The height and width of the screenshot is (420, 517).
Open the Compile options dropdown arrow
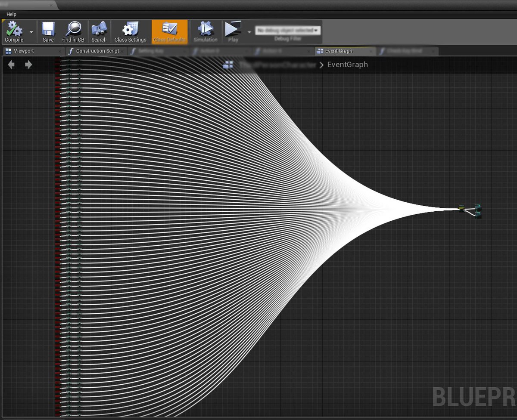(31, 32)
